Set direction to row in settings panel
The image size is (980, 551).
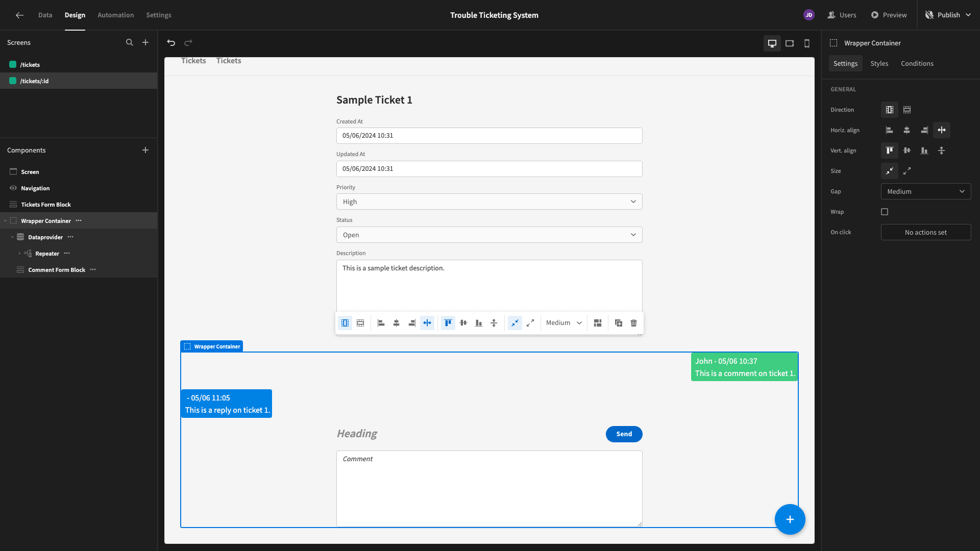907,110
